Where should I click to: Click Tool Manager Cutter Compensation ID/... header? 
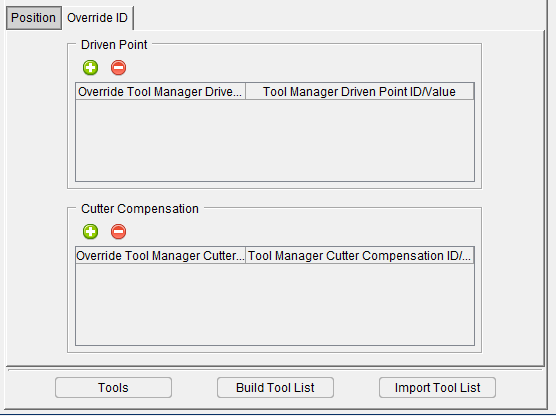pyautogui.click(x=360, y=256)
